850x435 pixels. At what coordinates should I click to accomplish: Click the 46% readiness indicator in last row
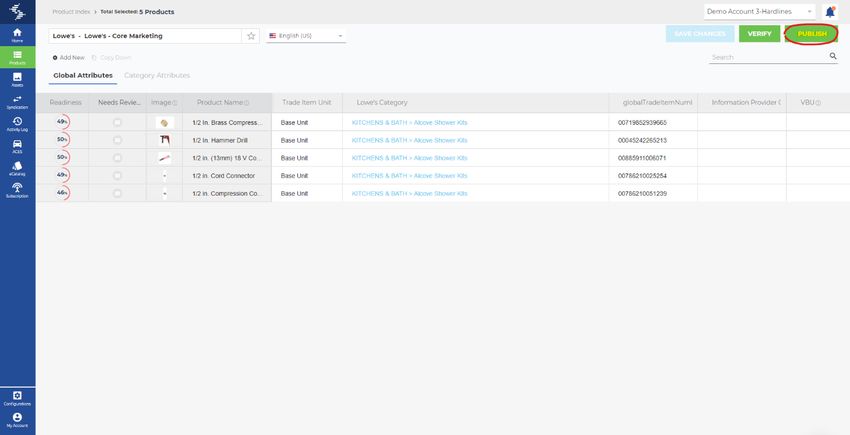[x=63, y=193]
